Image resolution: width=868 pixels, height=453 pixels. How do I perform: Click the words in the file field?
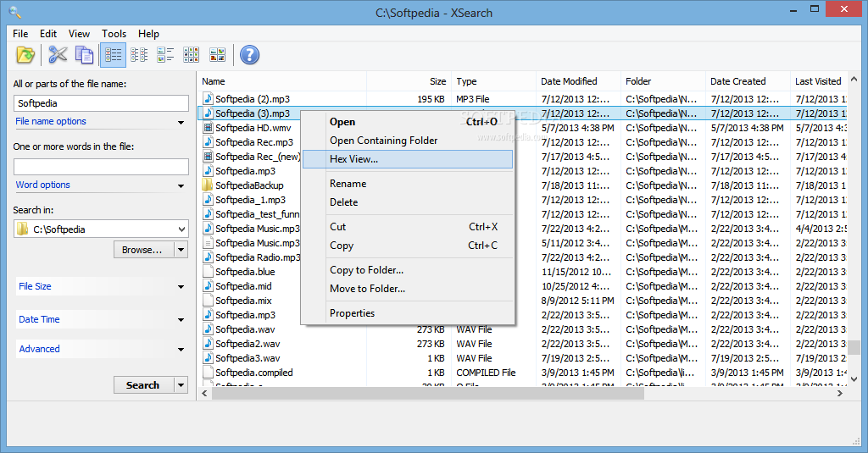pos(101,167)
